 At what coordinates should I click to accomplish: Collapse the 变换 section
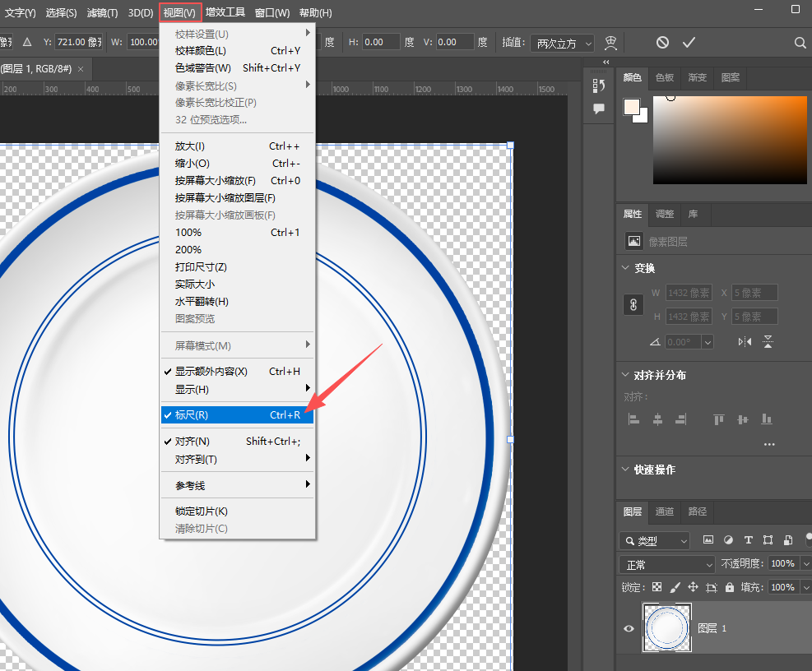[x=625, y=268]
